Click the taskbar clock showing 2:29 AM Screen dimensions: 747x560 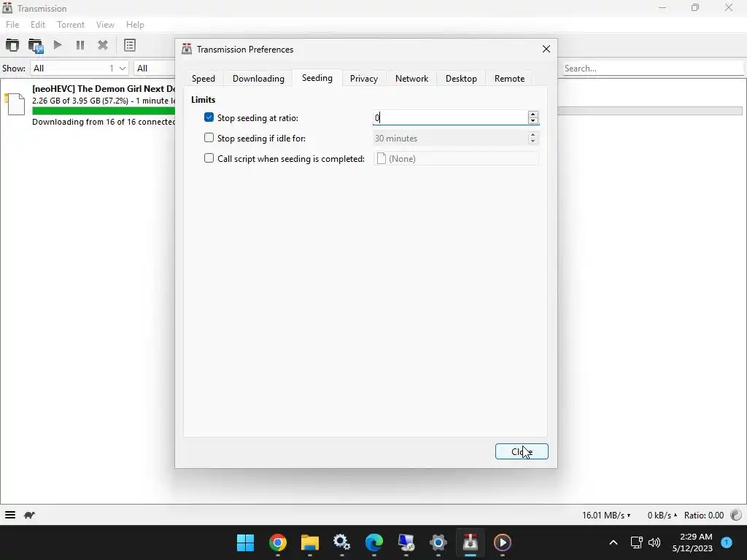[692, 542]
